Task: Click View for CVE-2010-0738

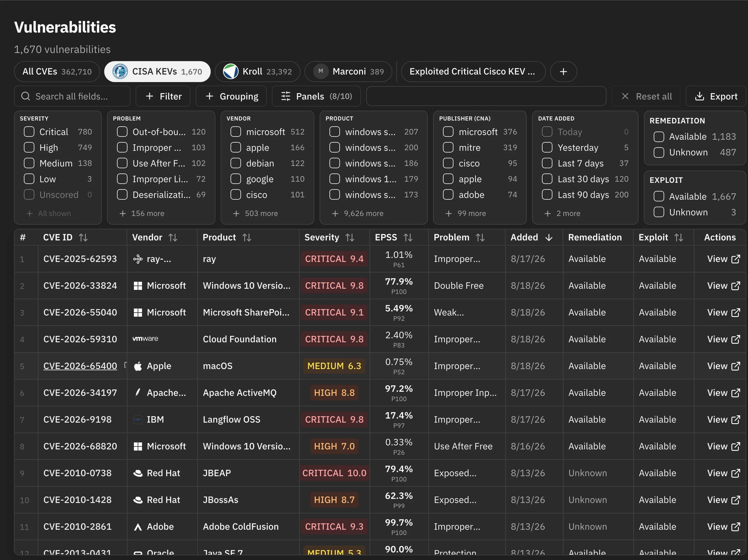Action: click(x=723, y=473)
